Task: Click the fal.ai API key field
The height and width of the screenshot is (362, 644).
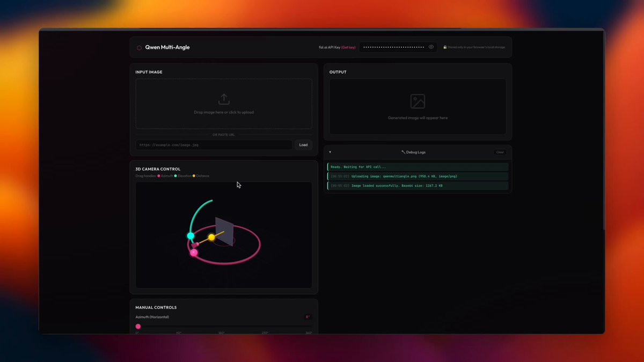Action: point(398,47)
